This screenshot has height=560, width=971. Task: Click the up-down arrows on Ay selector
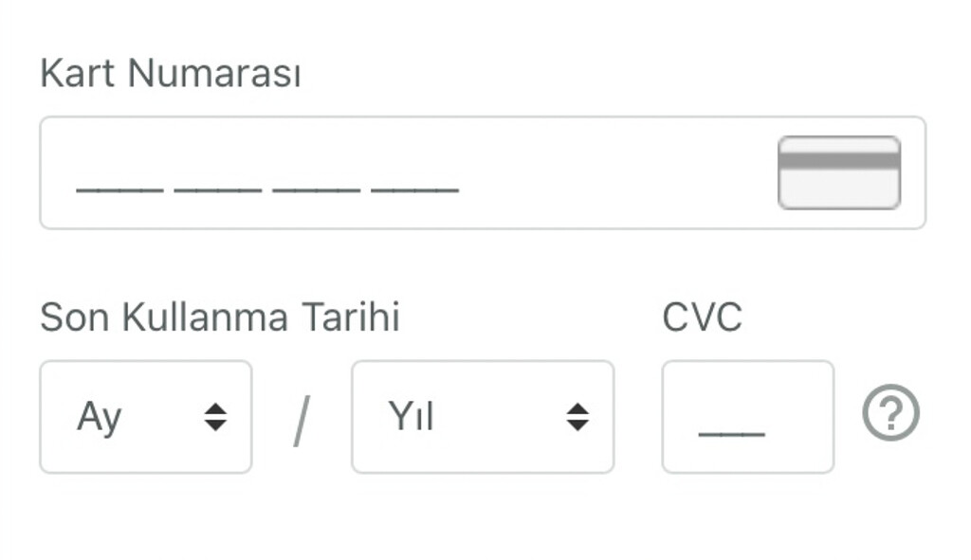tap(216, 417)
